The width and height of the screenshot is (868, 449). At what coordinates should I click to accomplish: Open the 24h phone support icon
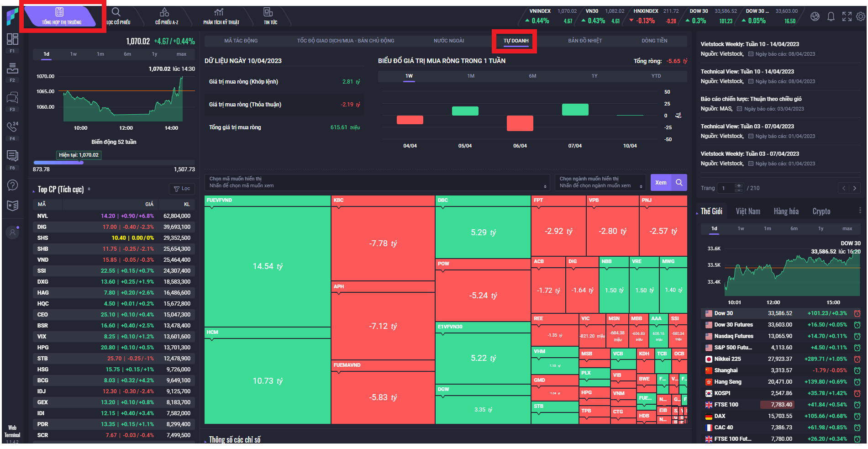click(12, 127)
